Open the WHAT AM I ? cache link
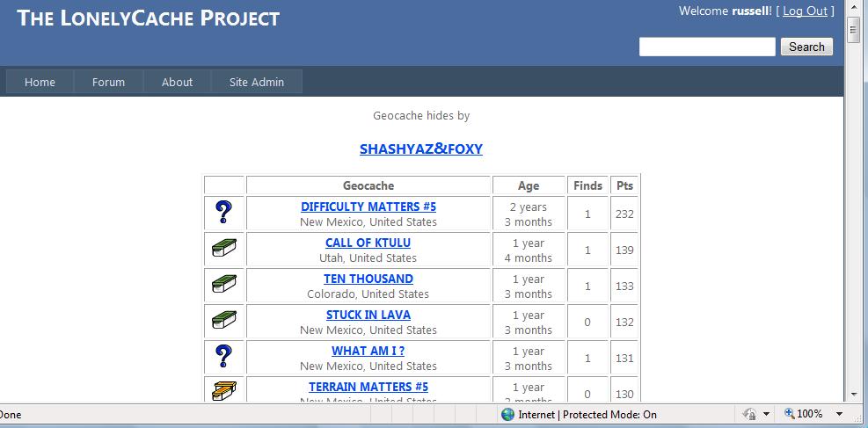The image size is (868, 428). [x=368, y=351]
